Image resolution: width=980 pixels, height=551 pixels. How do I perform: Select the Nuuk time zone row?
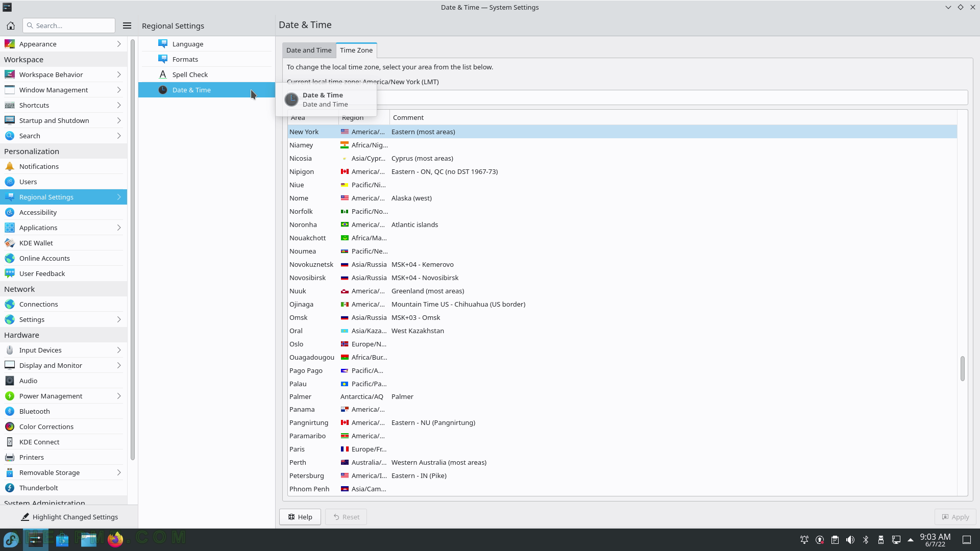622,291
